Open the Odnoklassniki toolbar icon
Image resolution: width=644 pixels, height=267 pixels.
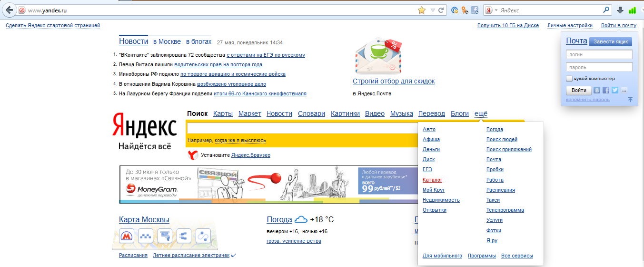click(x=465, y=10)
